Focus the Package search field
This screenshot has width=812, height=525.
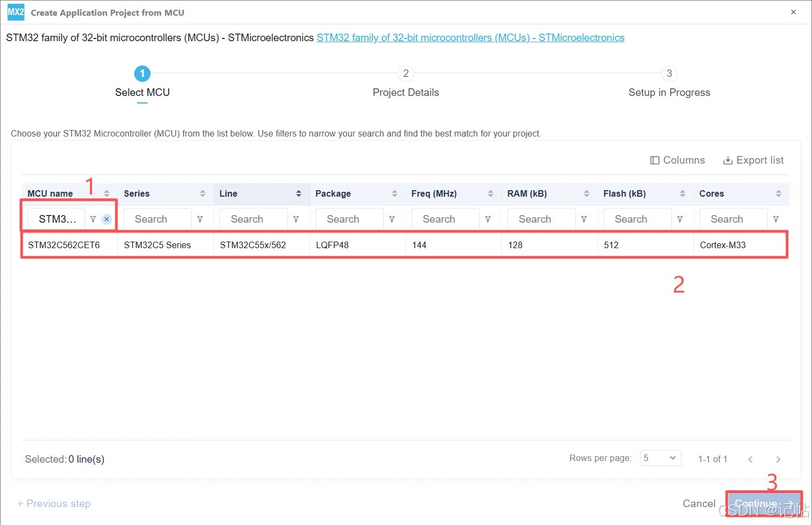pyautogui.click(x=349, y=219)
